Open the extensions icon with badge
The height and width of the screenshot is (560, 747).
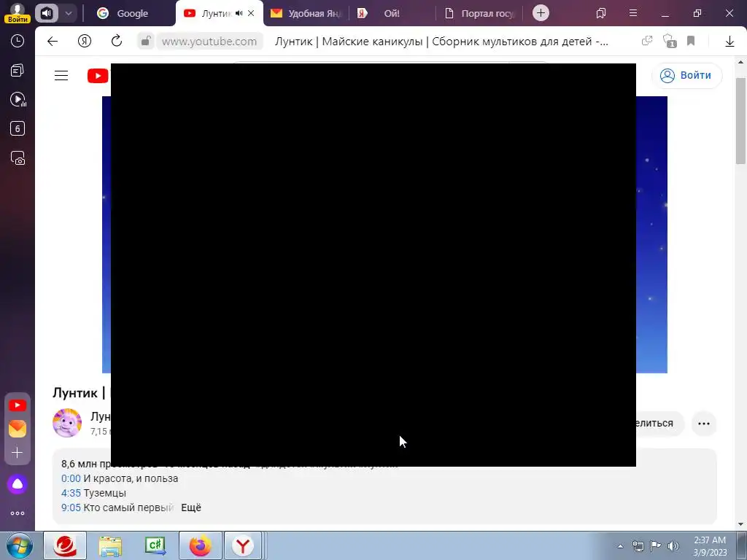670,41
